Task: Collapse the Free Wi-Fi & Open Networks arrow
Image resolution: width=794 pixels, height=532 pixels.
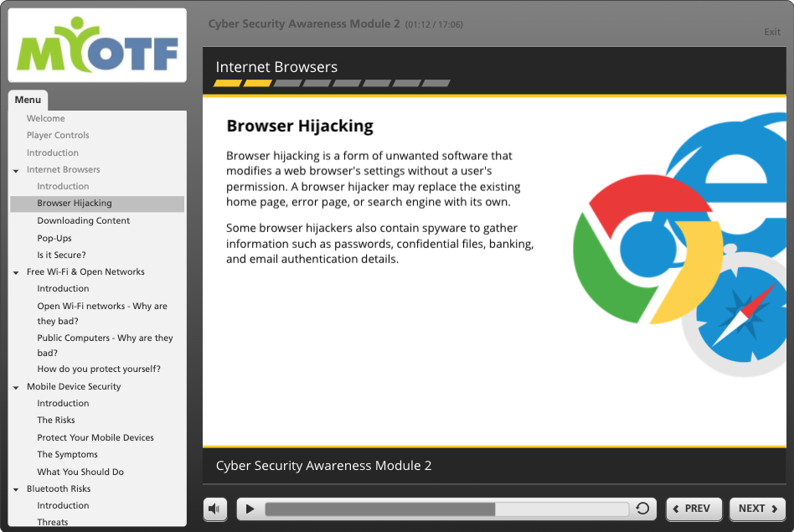Action: pos(16,272)
